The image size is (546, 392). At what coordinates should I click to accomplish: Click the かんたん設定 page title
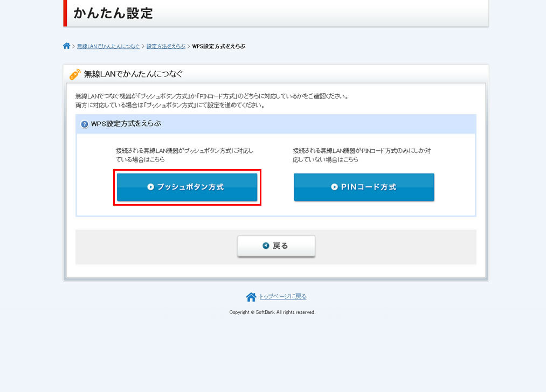coord(113,13)
